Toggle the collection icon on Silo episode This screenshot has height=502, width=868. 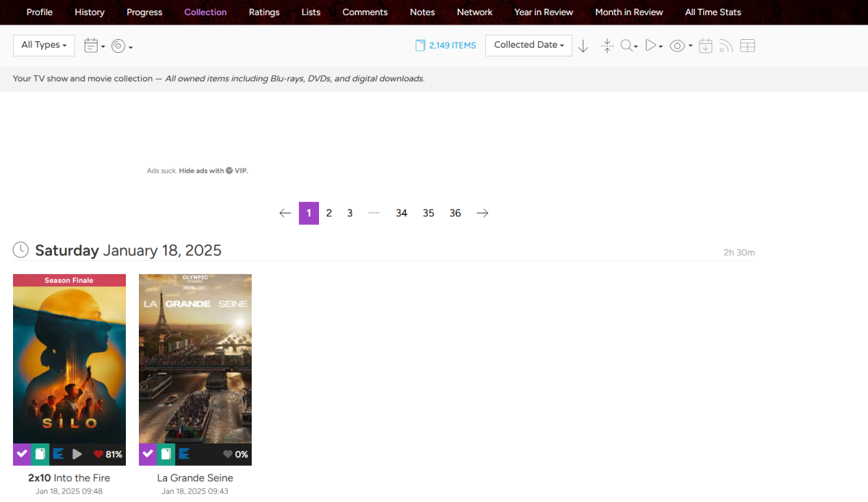(41, 454)
